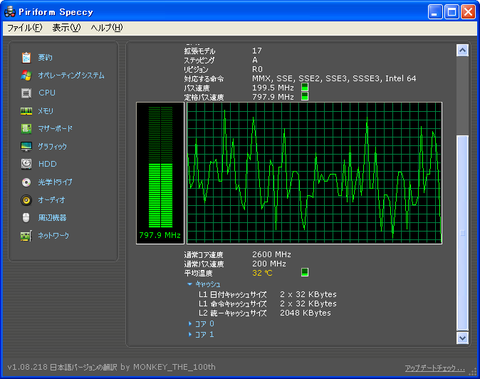
Task: Click the アップデートチェック link
Action: pos(435,368)
